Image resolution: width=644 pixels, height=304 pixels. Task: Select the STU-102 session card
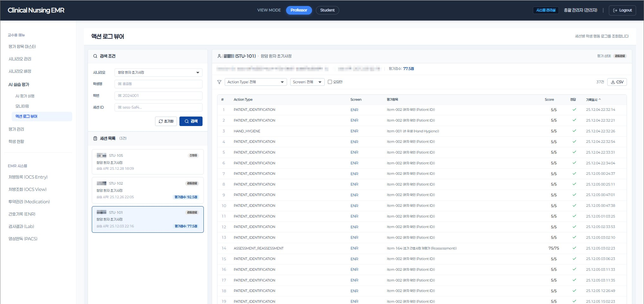point(148,190)
